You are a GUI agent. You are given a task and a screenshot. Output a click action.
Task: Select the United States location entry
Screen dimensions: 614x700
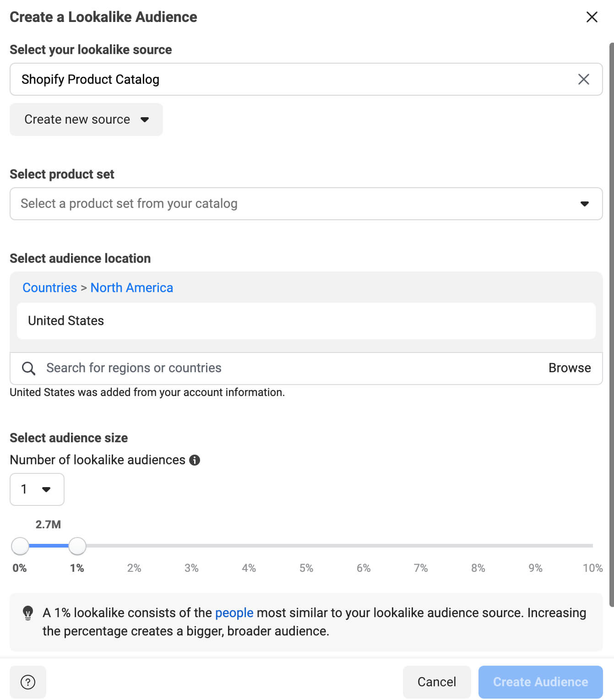coord(66,320)
